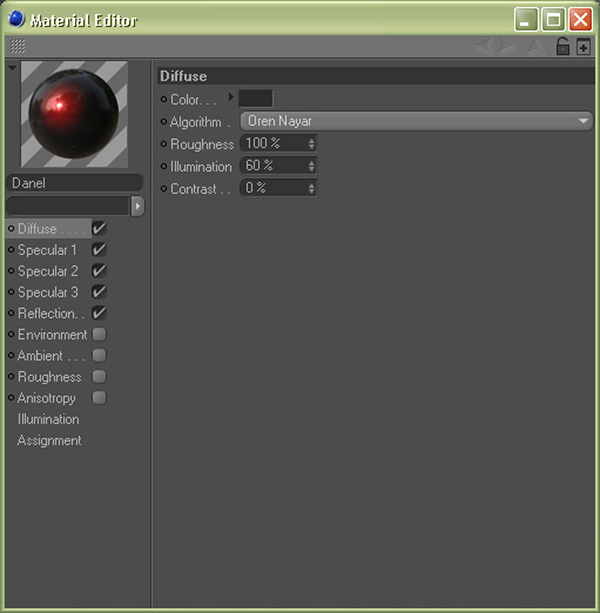Disable the Diffuse channel checkbox
Image resolution: width=600 pixels, height=613 pixels.
[99, 228]
